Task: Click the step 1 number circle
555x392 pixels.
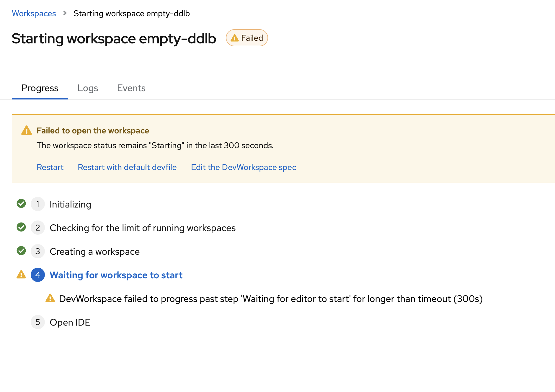Action: (38, 204)
